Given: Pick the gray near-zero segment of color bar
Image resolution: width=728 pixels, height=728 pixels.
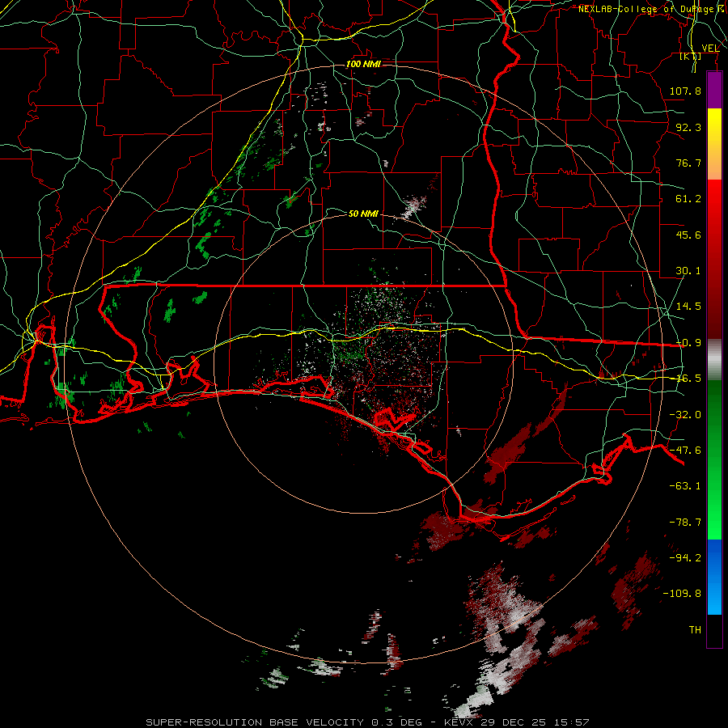Looking at the screenshot, I should coord(714,360).
